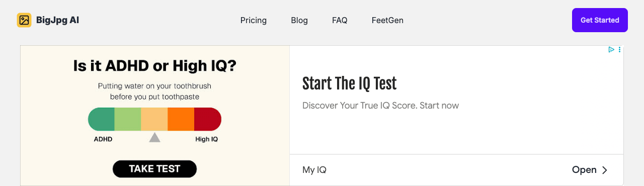The width and height of the screenshot is (644, 186).
Task: Click the BigJpg AI brand name
Action: coord(57,20)
